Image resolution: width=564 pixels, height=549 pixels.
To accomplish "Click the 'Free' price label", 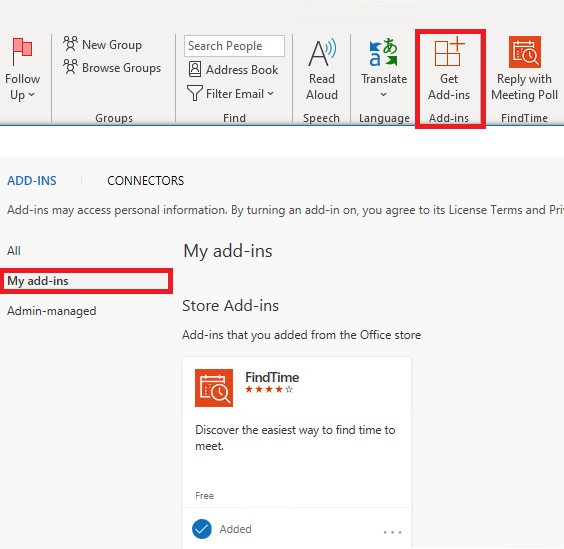I will tap(204, 496).
